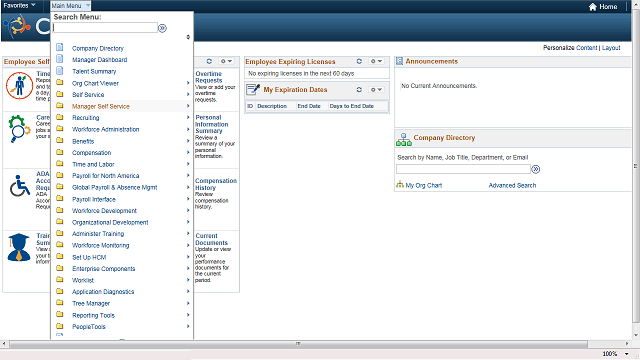
Task: Open Employee Expiring Licenses gear settings dropdown
Action: pos(376,61)
